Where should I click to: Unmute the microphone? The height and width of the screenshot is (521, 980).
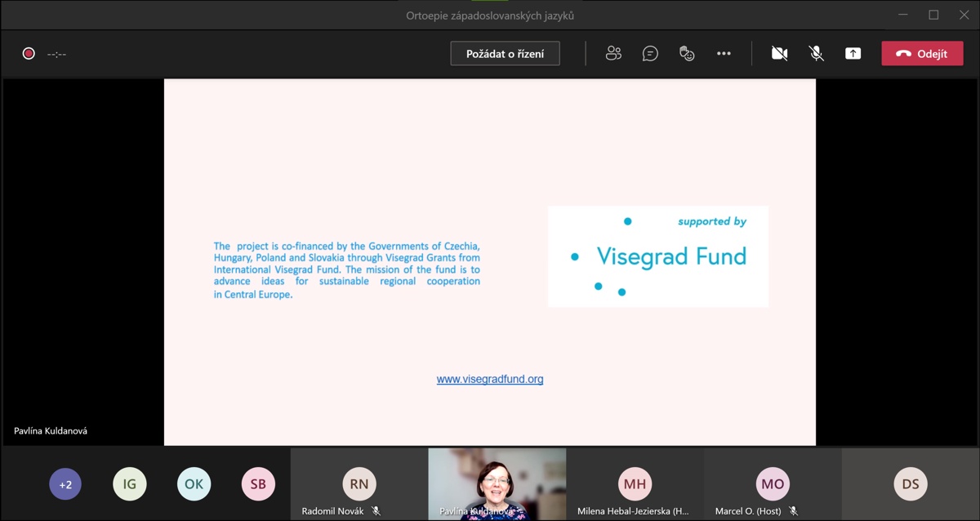(816, 54)
